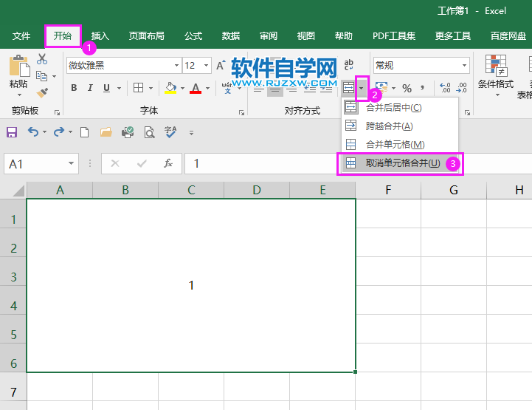The width and height of the screenshot is (532, 410).
Task: Click the phonetic guide wén icon
Action: [227, 88]
